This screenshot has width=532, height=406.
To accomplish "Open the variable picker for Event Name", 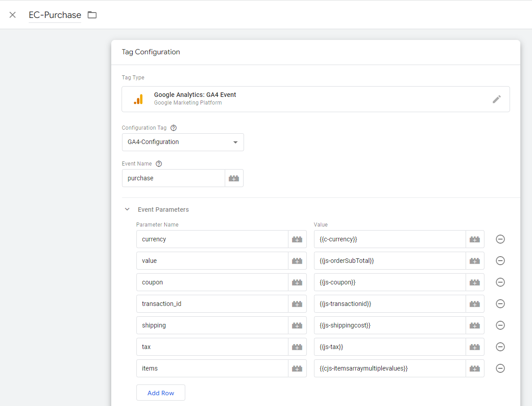I will (x=234, y=178).
